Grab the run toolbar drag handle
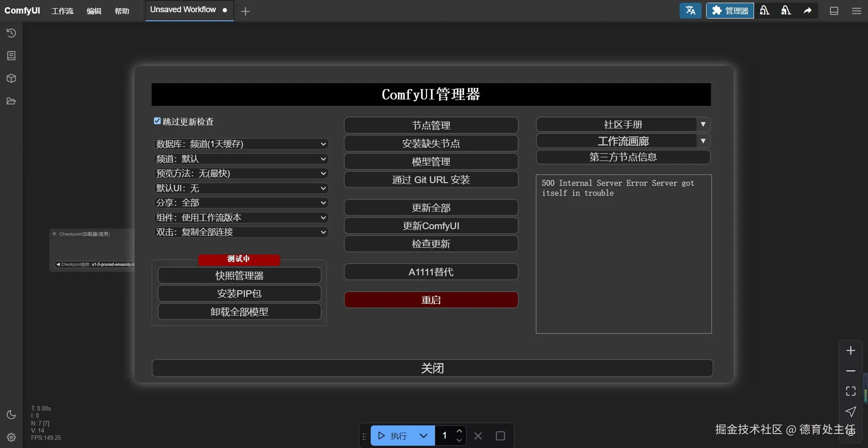The height and width of the screenshot is (448, 868). point(364,436)
